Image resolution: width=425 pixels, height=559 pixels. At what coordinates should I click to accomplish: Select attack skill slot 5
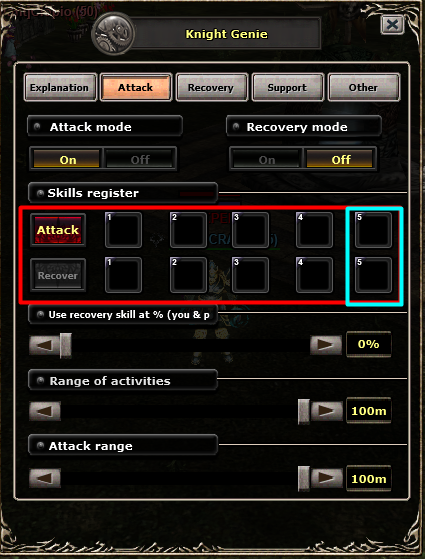(373, 230)
